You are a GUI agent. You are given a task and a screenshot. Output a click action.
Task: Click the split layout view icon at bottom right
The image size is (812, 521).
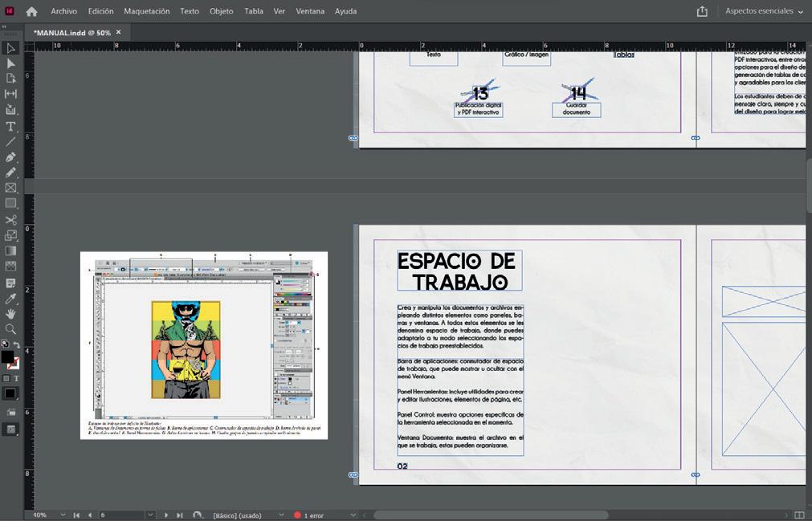click(x=800, y=515)
